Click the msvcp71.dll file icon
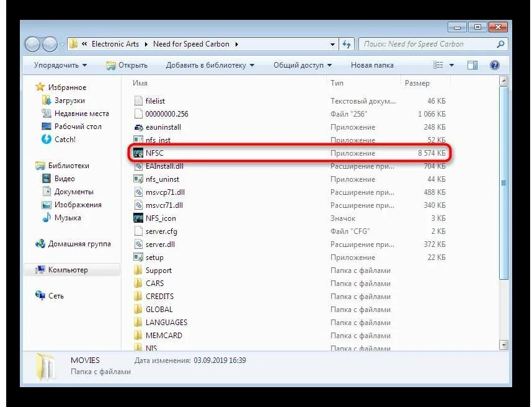This screenshot has width=532, height=407. point(138,192)
